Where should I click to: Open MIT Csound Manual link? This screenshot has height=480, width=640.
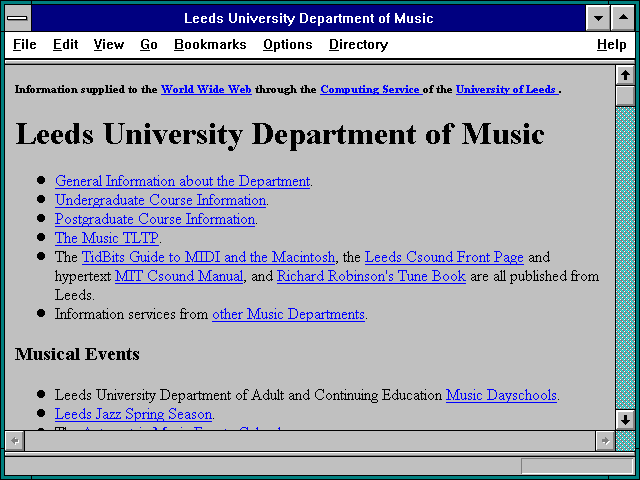pos(179,276)
